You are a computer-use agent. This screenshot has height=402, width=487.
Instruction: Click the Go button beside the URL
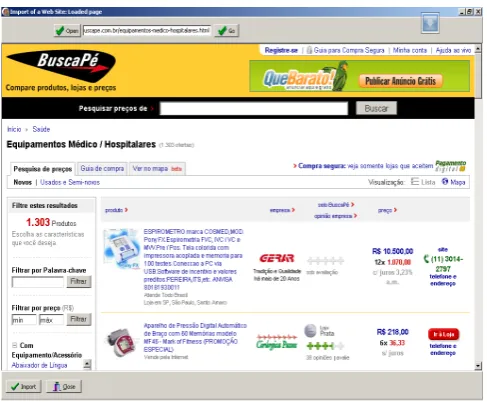click(226, 31)
